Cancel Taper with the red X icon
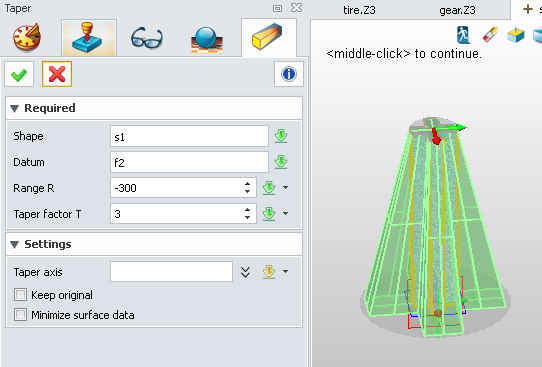The height and width of the screenshot is (367, 542). (57, 74)
